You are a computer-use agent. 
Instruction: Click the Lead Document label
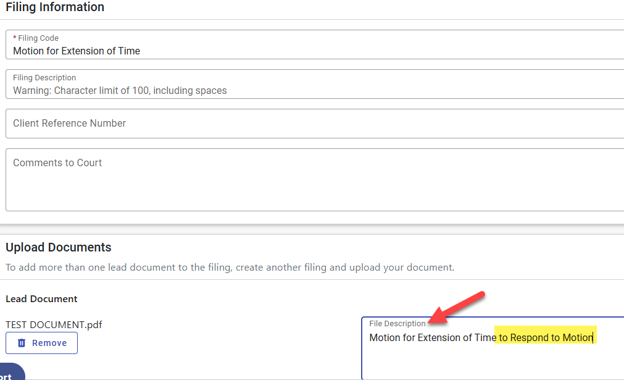(x=41, y=299)
